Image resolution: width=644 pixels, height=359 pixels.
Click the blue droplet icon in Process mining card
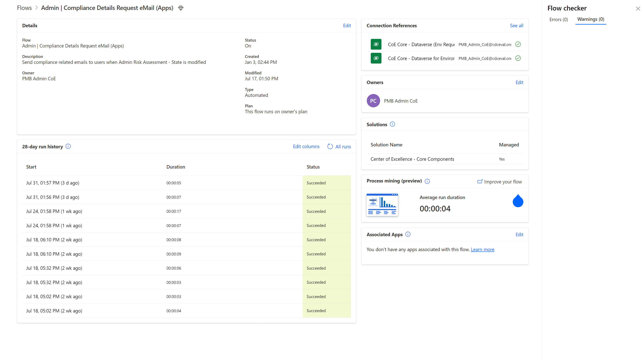(518, 201)
